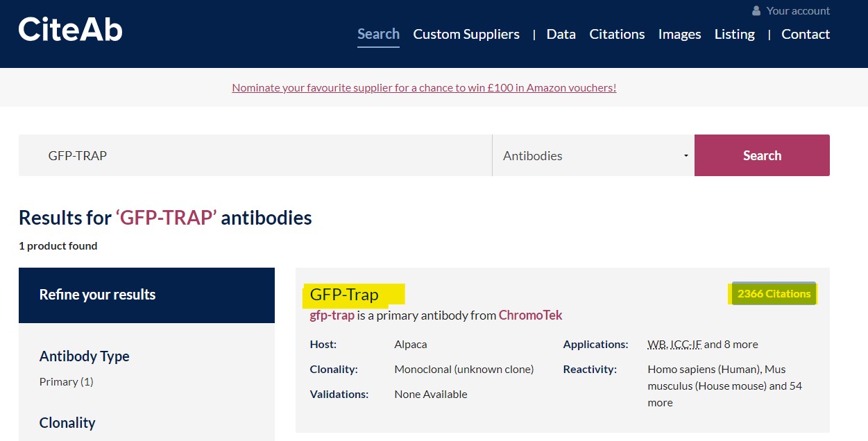Click the Search button
Image resolution: width=868 pixels, height=441 pixels.
click(x=762, y=155)
